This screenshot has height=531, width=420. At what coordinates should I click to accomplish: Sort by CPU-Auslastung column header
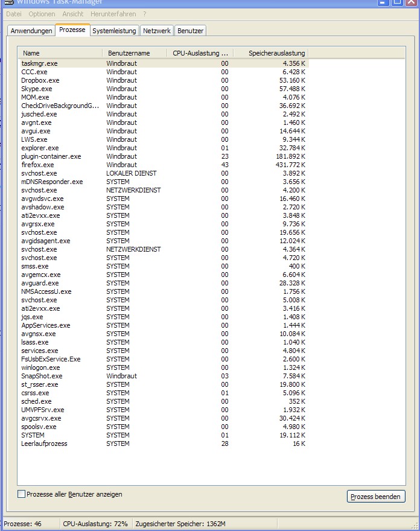tap(200, 53)
